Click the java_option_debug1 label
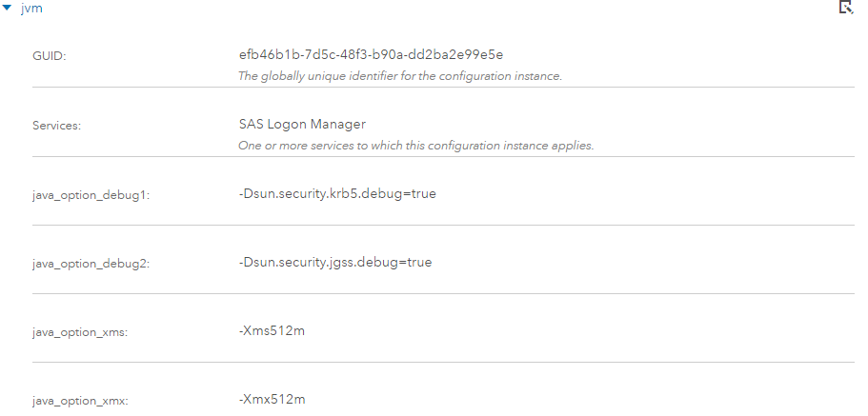Image resolution: width=868 pixels, height=416 pixels. tap(91, 194)
